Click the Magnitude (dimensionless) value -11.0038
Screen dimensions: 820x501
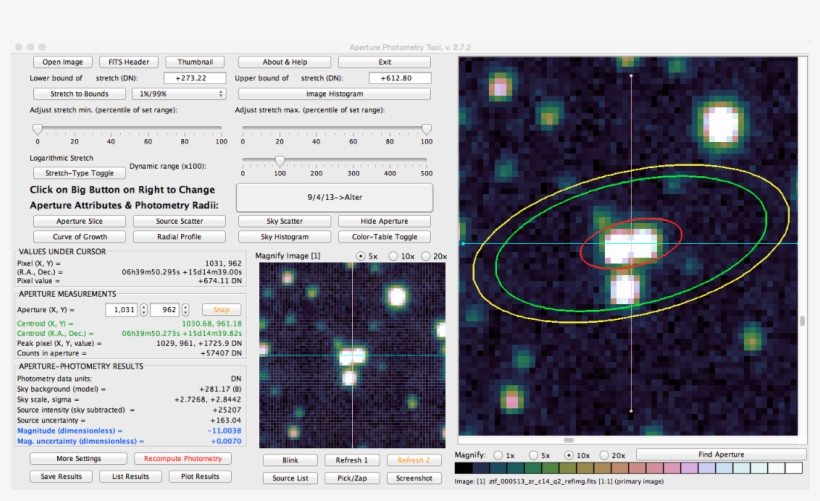(224, 431)
